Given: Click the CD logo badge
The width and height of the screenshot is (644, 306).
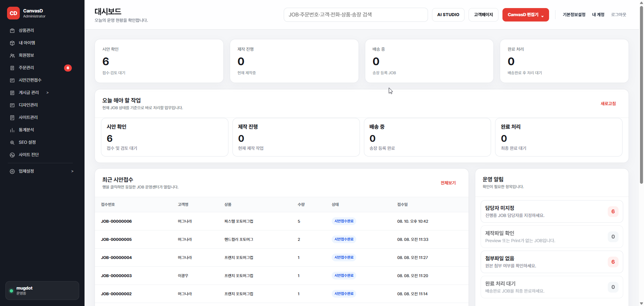Looking at the screenshot, I should pos(13,13).
